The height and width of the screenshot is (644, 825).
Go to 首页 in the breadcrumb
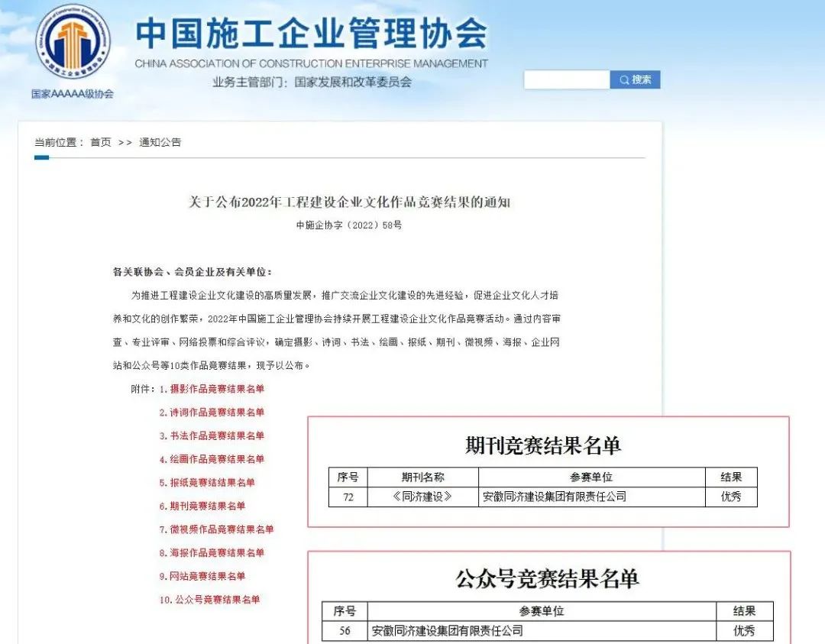[100, 142]
